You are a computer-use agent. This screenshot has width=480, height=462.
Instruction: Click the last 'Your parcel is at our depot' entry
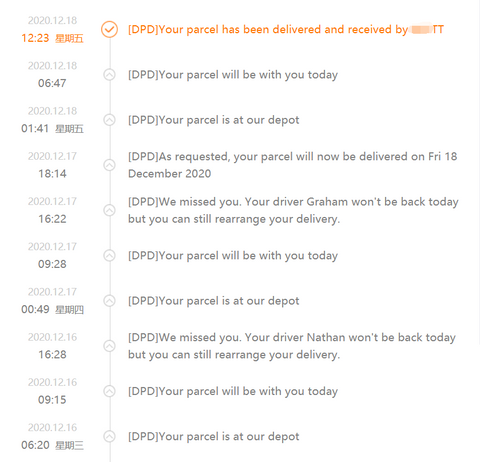click(x=213, y=437)
